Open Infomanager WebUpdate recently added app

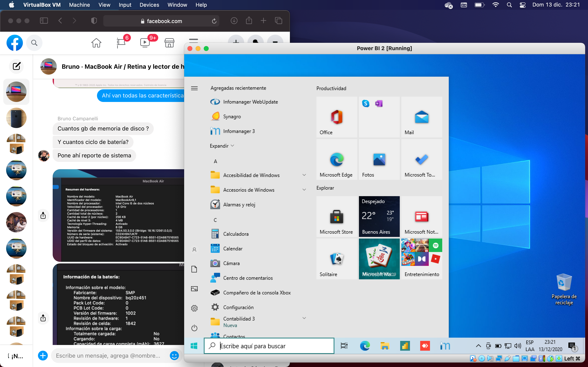click(250, 102)
